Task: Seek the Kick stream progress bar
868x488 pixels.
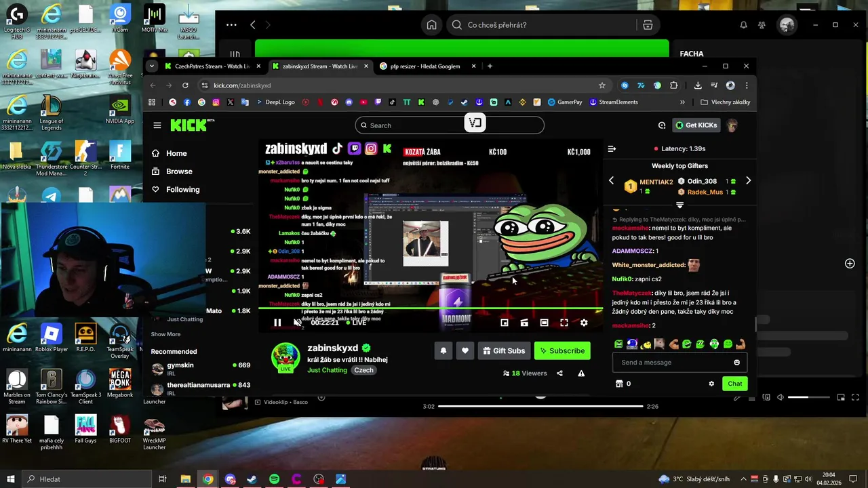Action: tap(430, 308)
